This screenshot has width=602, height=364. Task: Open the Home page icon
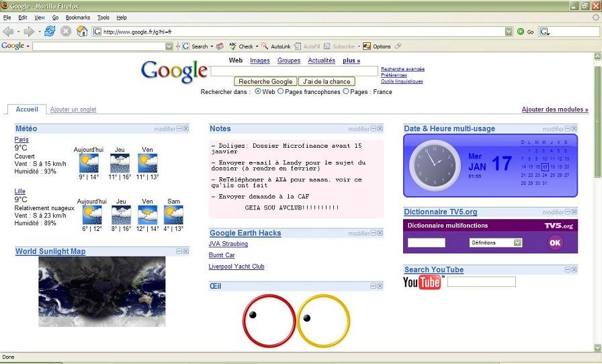pos(82,32)
